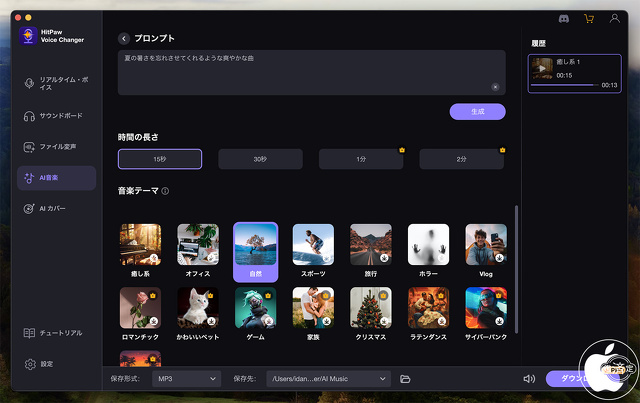Screen dimensions: 640x403
Task: Go back with the arrow beside プロンプト
Action: point(124,38)
